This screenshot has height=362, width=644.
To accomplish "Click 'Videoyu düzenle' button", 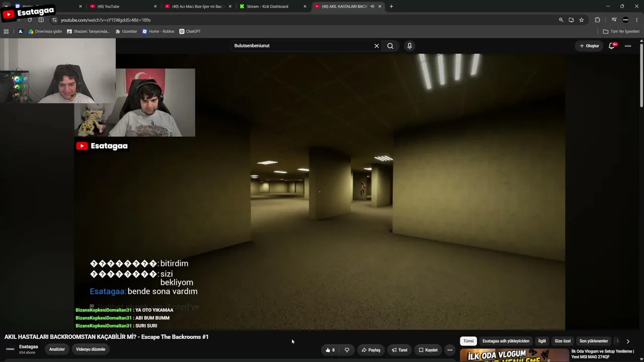I will [91, 349].
